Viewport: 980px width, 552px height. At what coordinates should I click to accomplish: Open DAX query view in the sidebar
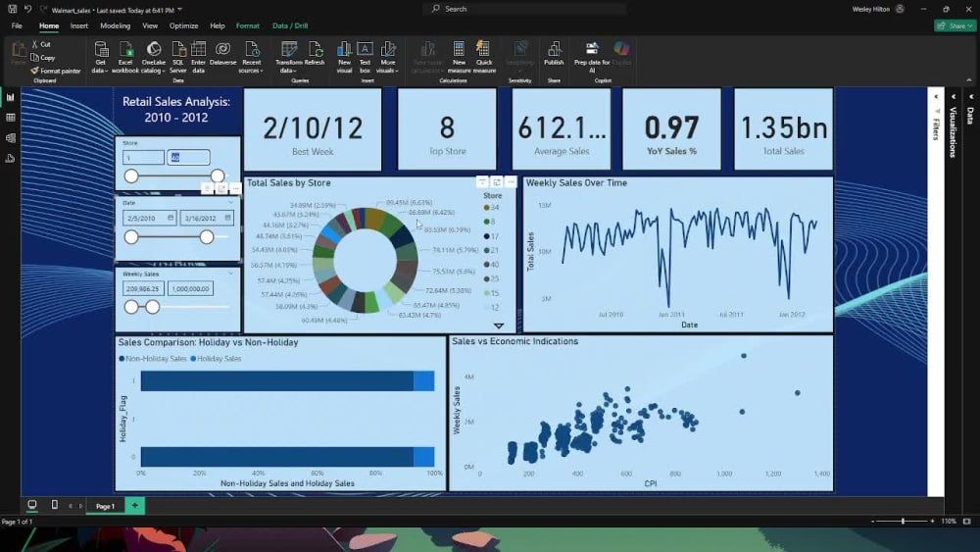point(10,159)
